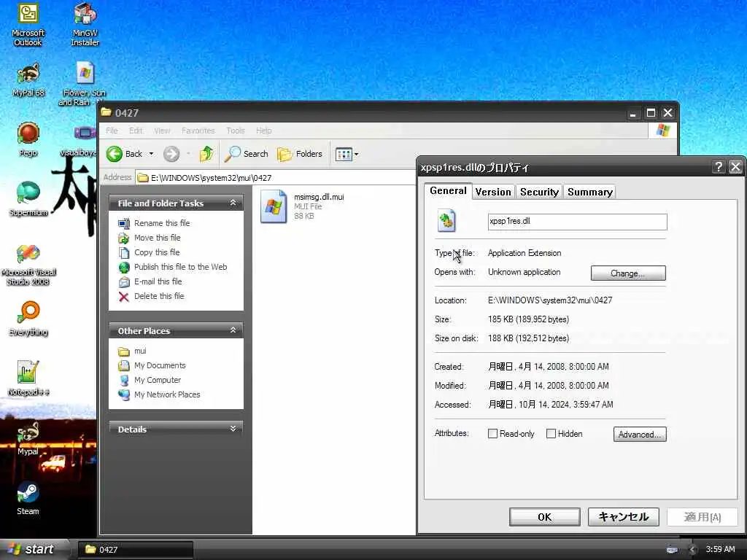Viewport: 747px width, 560px height.
Task: Launch Supermium from the desktop
Action: coord(28,198)
